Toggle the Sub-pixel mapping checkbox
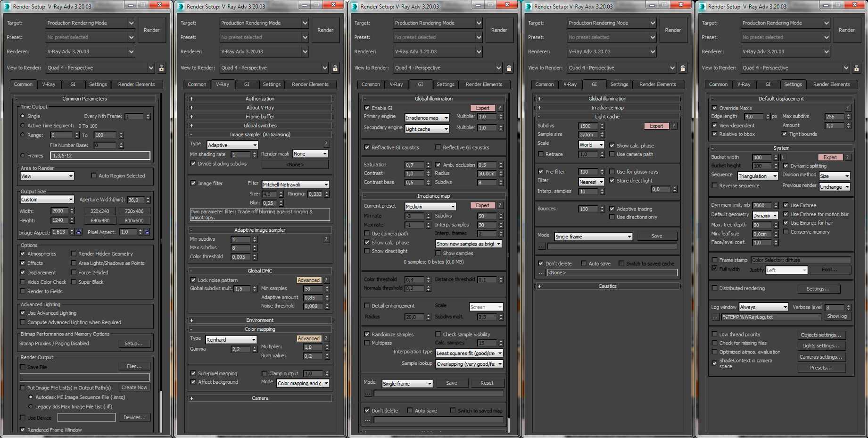Image resolution: width=868 pixels, height=438 pixels. pos(193,373)
